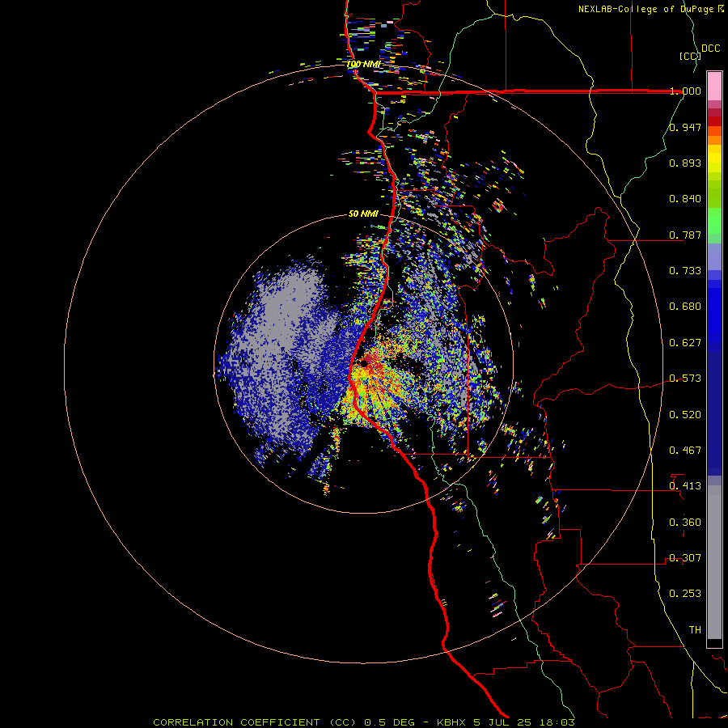Click the dark radar site dot at center
The width and height of the screenshot is (728, 728).
[363, 362]
